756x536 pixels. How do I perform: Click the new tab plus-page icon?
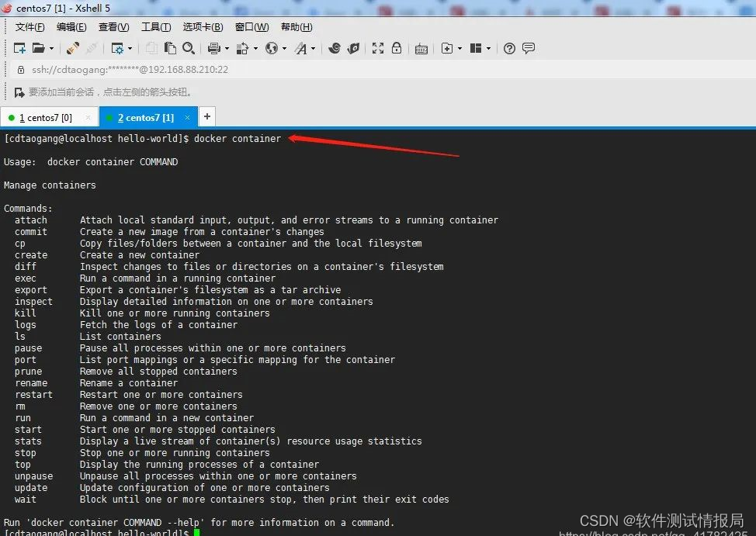coord(447,48)
